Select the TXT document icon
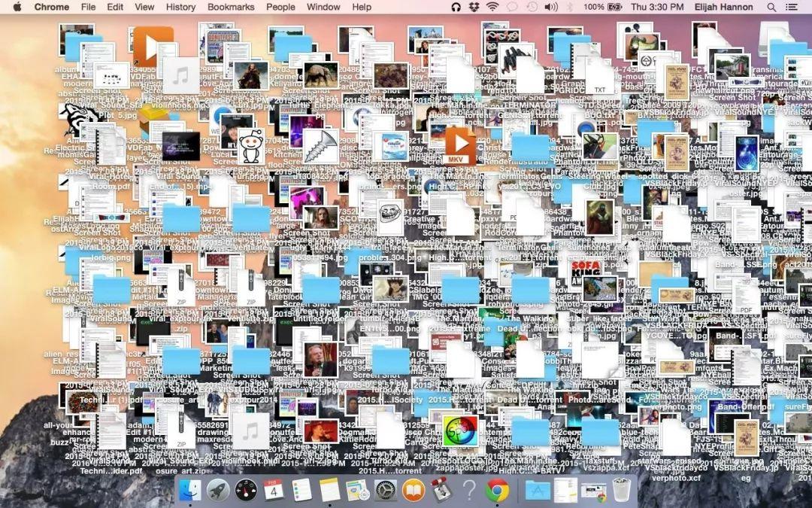The image size is (812, 508). [599, 76]
